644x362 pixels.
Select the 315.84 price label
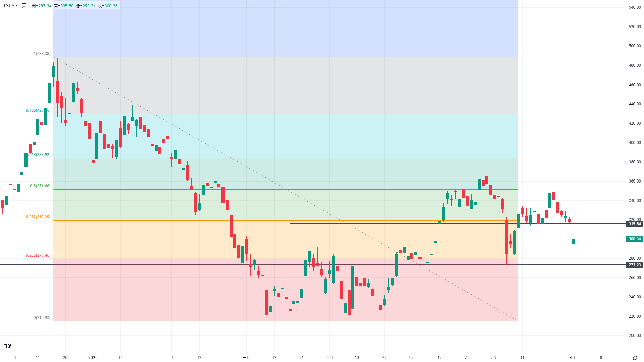[634, 224]
